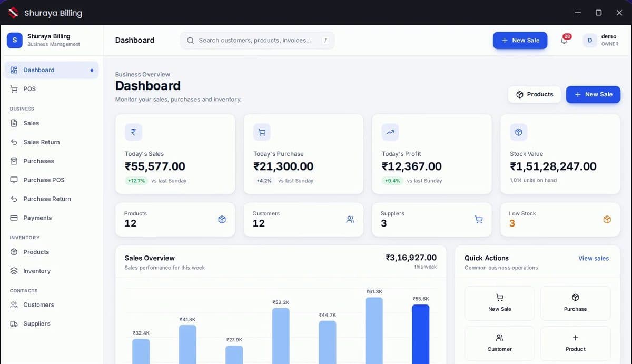Click the ₹61.3K bar in sales chart
632x364 pixels.
pos(374,331)
